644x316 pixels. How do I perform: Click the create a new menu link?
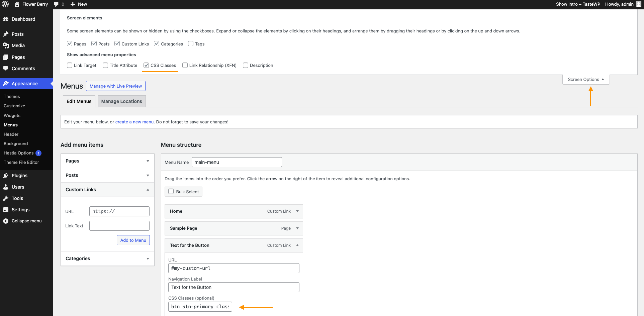134,122
